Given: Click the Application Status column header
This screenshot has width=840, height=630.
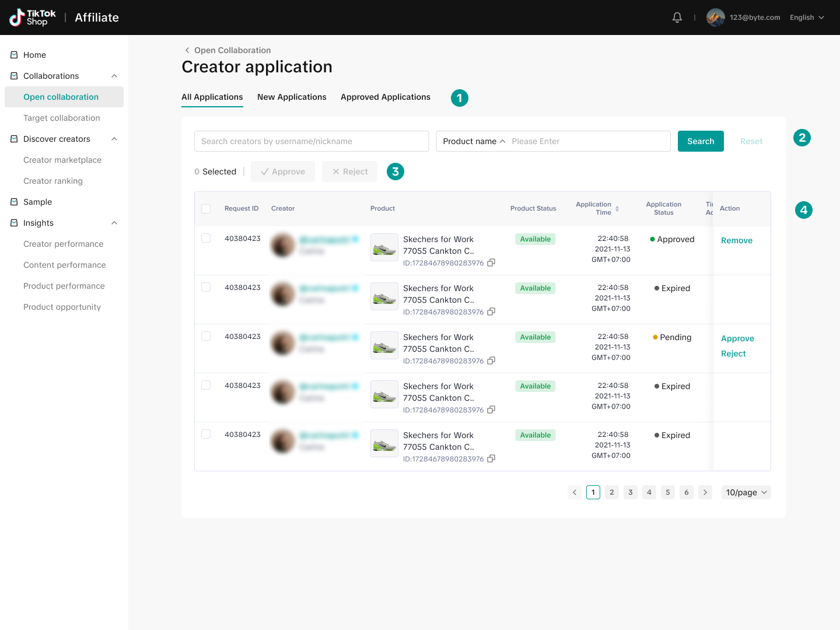Looking at the screenshot, I should pos(664,208).
